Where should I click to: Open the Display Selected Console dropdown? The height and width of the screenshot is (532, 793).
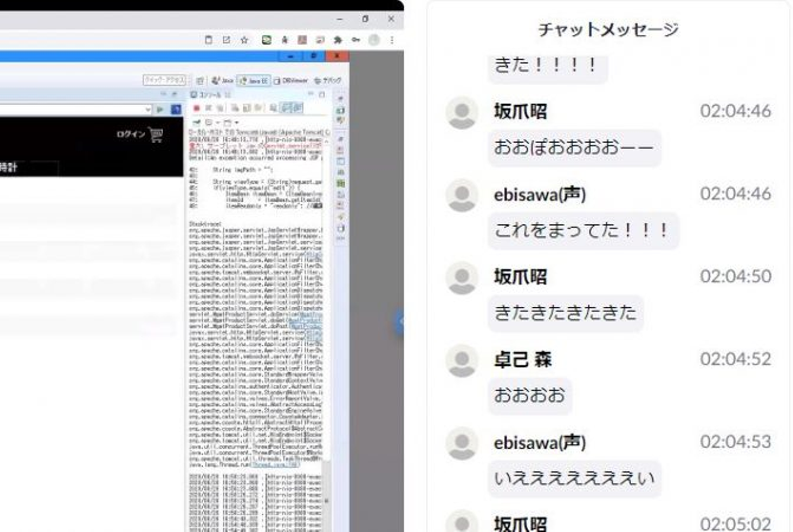[x=218, y=122]
